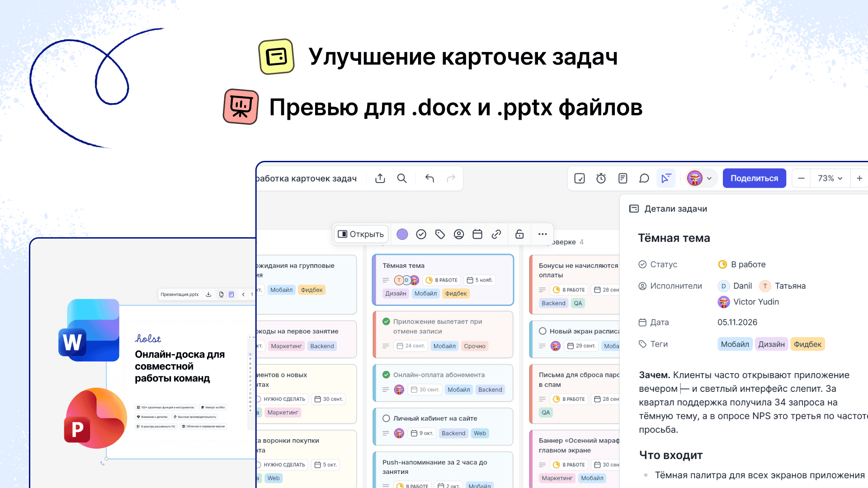This screenshot has width=868, height=488.
Task: Select the 'Мобайл' tag in task details
Action: (735, 344)
